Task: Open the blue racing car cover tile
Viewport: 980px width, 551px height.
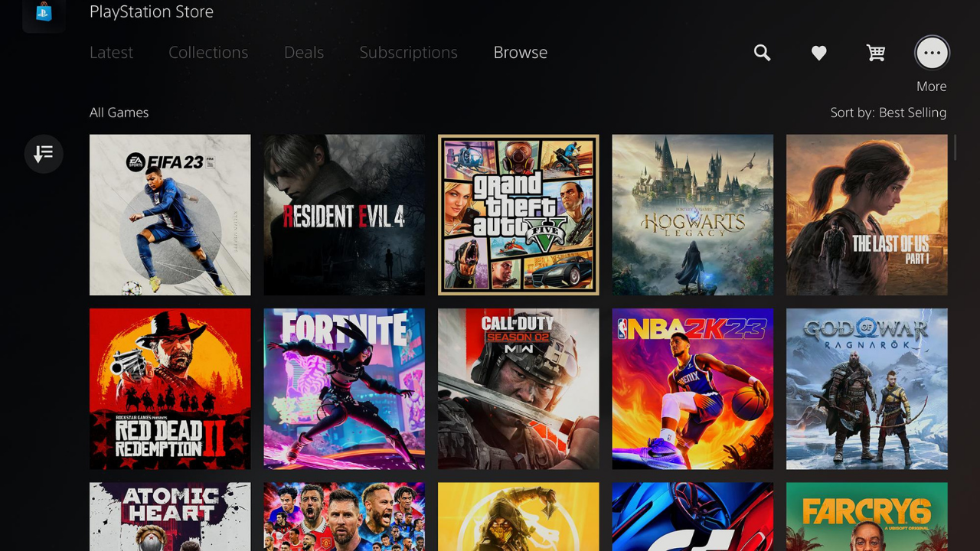Action: click(x=693, y=517)
